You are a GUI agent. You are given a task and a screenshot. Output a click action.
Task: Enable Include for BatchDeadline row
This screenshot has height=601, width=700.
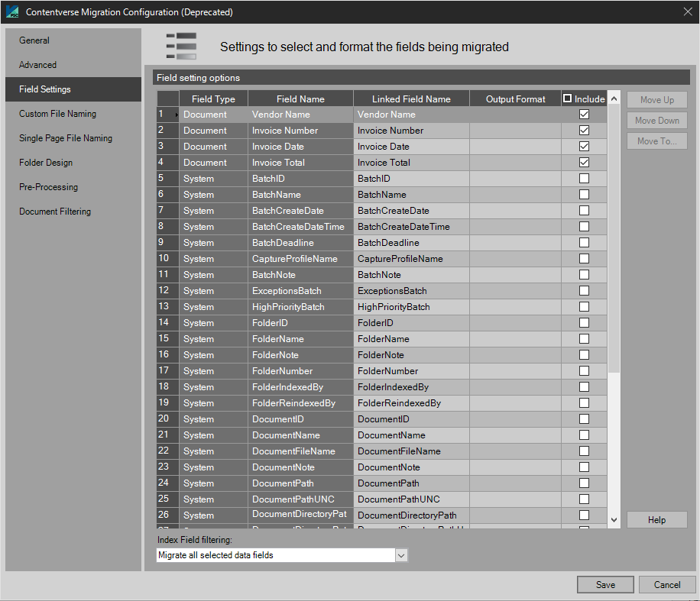[x=584, y=243]
